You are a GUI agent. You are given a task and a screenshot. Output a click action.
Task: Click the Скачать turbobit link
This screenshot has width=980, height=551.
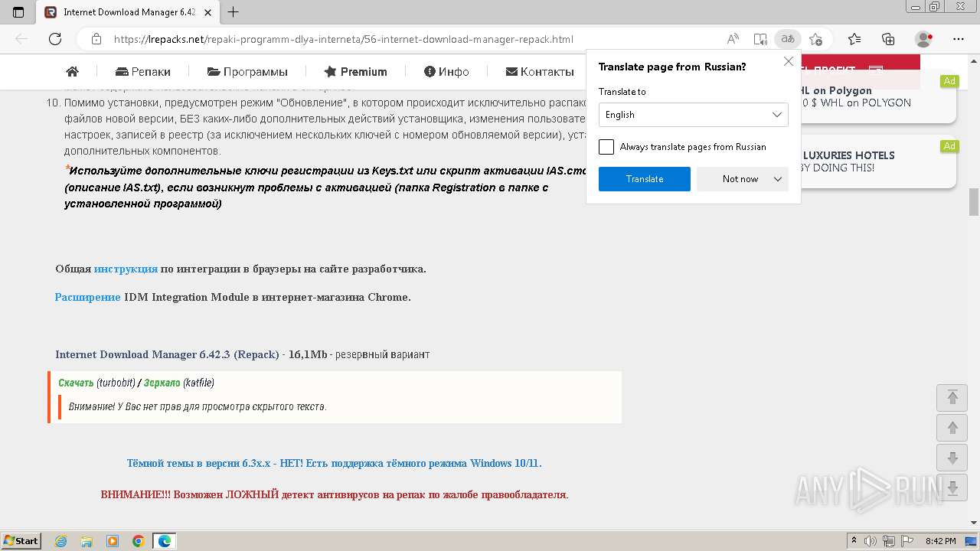coord(76,383)
